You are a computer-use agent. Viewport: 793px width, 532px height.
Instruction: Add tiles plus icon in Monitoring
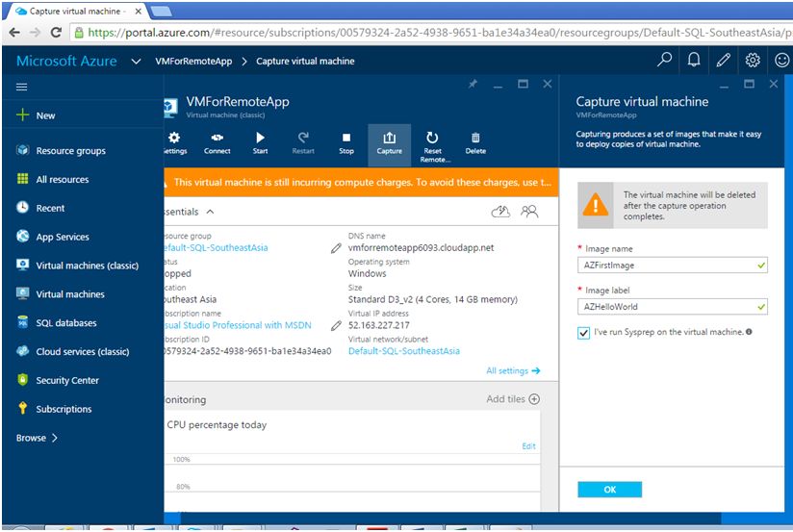pos(534,399)
